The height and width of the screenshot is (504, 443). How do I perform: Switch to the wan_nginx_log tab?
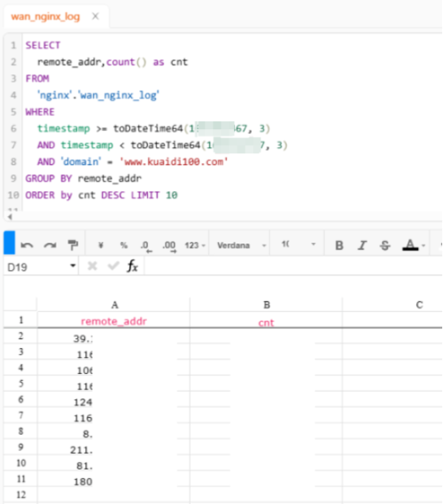point(45,16)
